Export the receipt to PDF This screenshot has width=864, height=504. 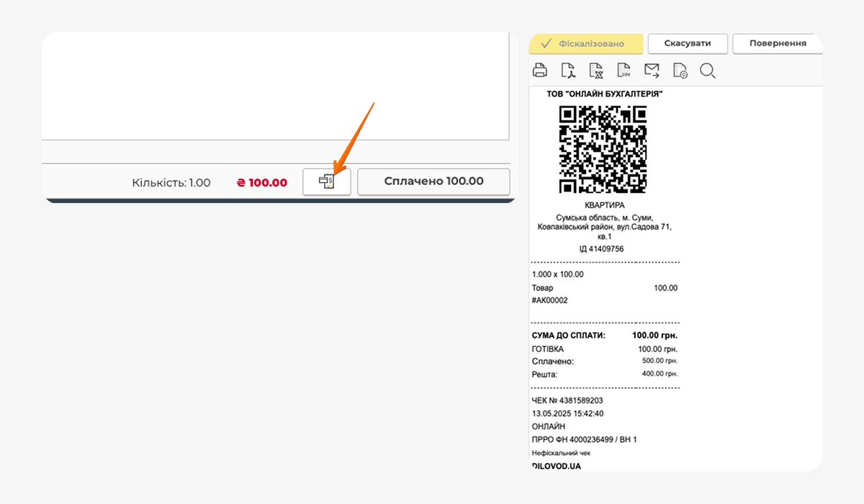(569, 71)
